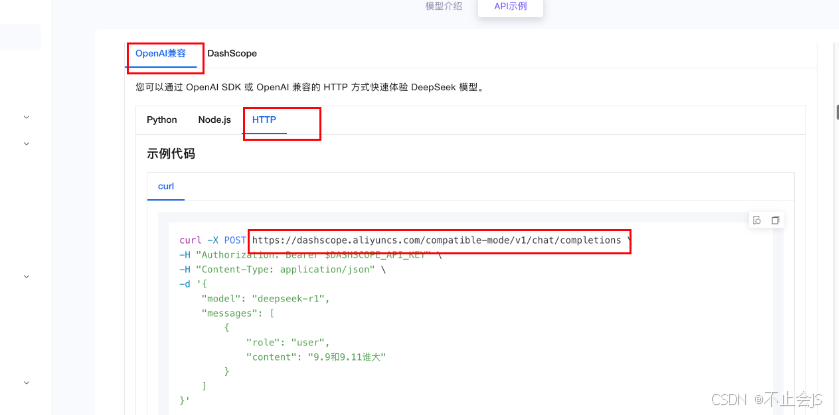Click the "Content-Type: application/json" header line
Image resolution: width=839 pixels, height=415 pixels.
[283, 270]
